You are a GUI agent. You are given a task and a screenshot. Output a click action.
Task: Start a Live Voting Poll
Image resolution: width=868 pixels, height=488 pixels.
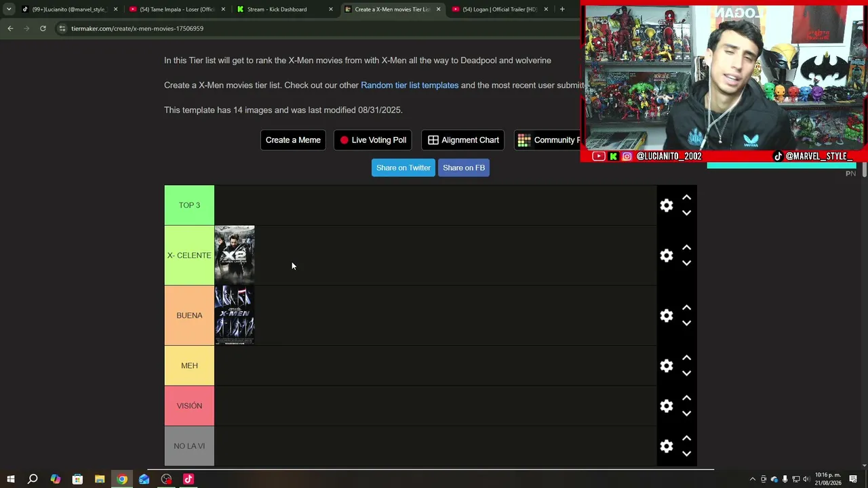[x=374, y=140]
